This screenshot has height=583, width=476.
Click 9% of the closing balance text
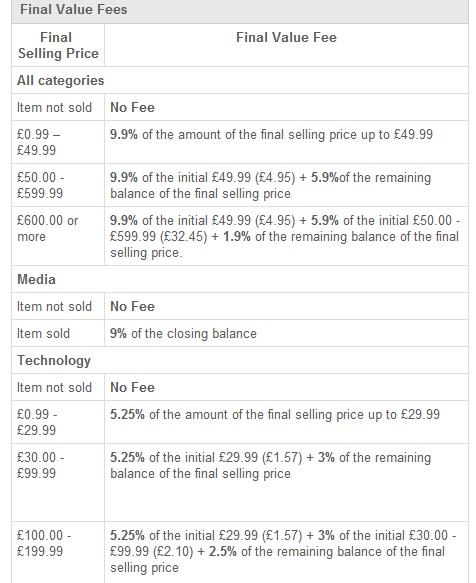point(183,333)
